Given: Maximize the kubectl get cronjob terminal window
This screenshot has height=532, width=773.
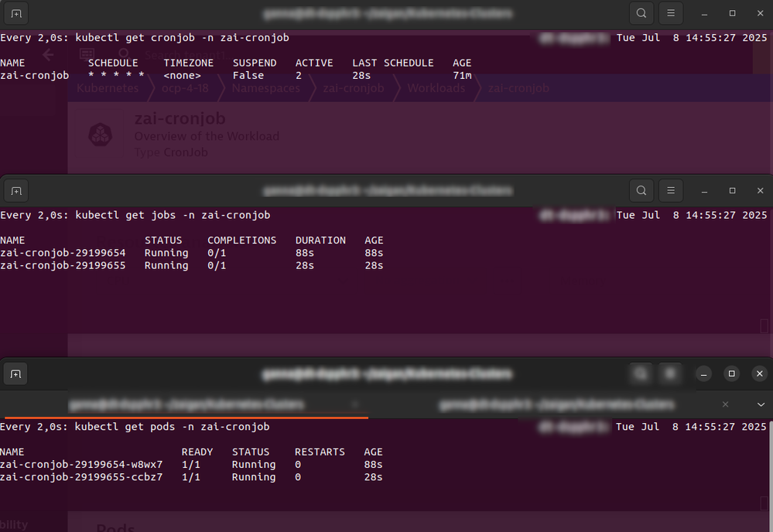Looking at the screenshot, I should click(732, 14).
